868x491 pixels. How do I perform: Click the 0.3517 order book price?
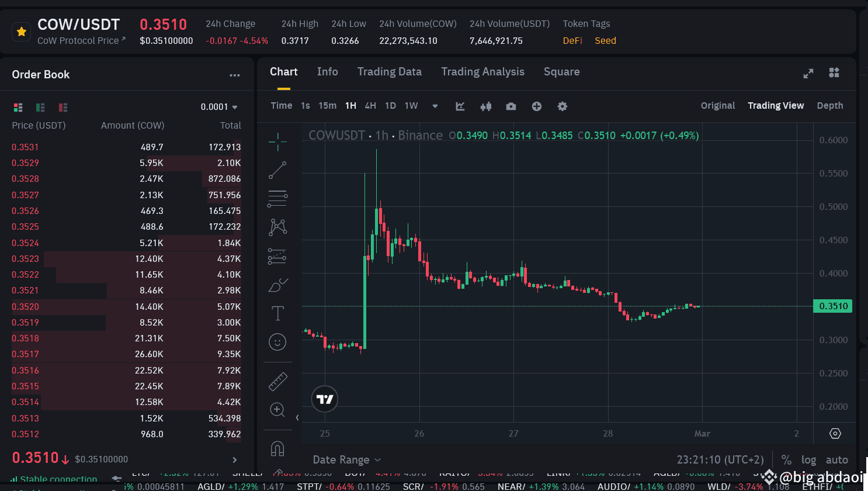tap(26, 354)
